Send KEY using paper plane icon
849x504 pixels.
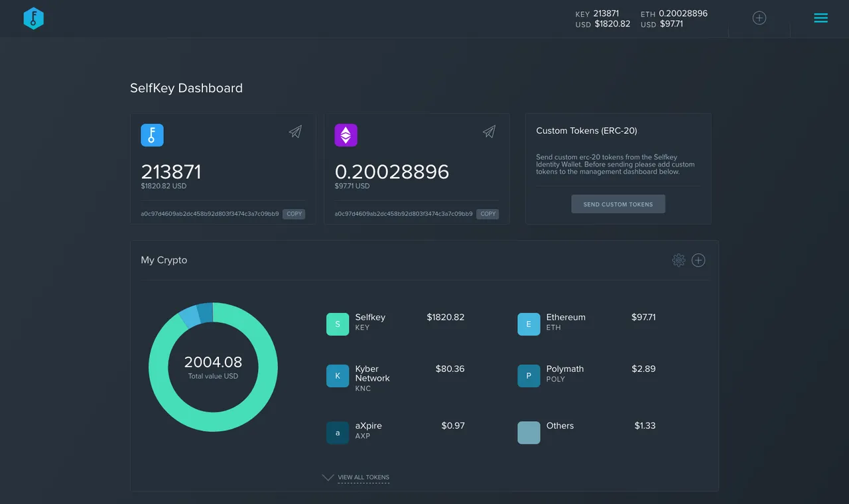click(x=295, y=132)
